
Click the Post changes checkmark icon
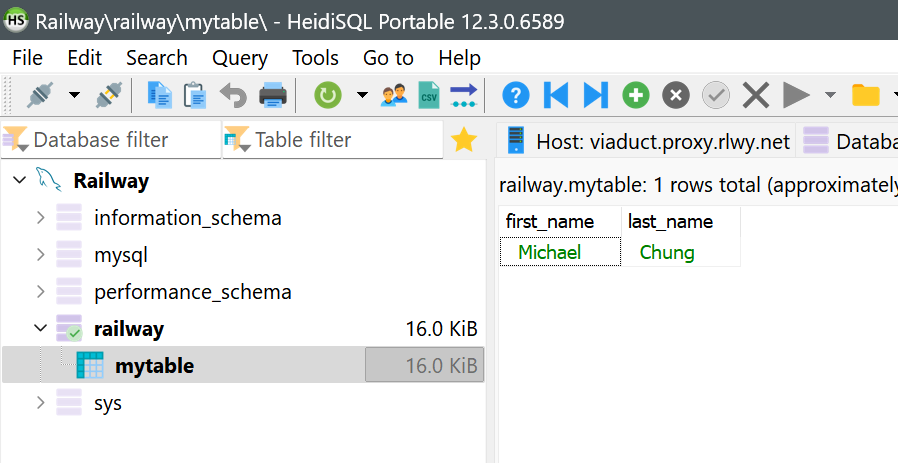(x=716, y=95)
